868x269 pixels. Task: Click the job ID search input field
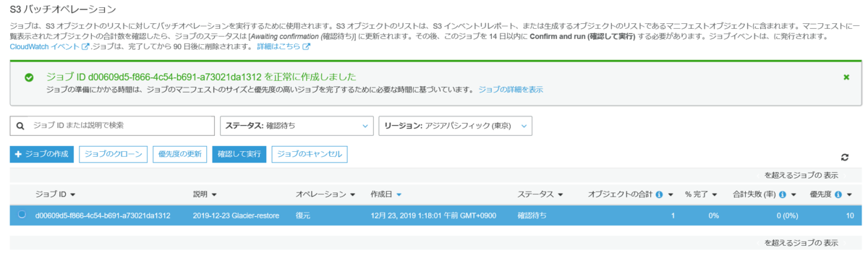pyautogui.click(x=112, y=125)
